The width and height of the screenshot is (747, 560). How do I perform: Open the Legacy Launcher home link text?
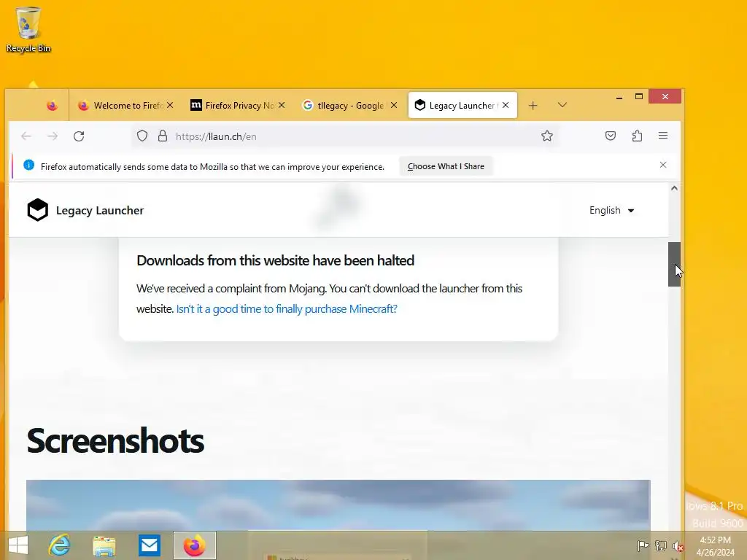coord(99,211)
